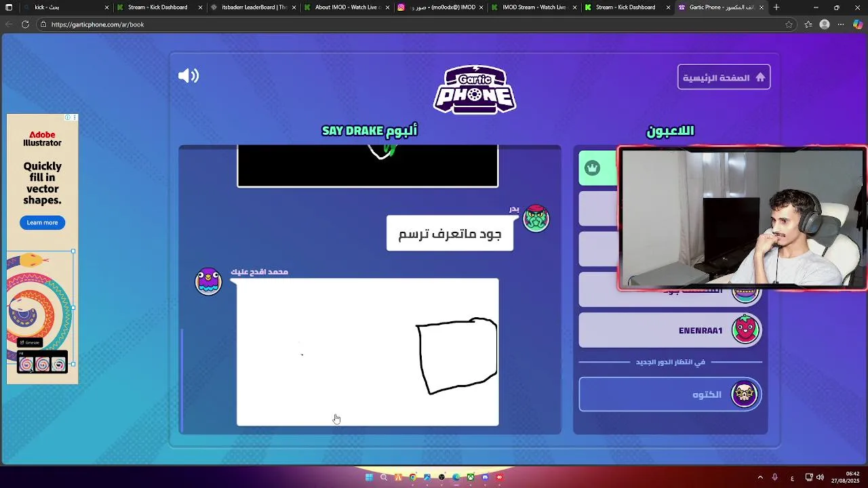868x488 pixels.
Task: Open the red app icon next to Discord on the taskbar
Action: point(500,477)
